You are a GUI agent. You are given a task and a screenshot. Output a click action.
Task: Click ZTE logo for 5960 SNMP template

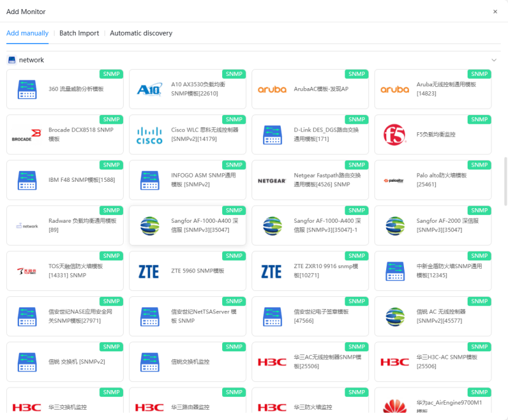tap(149, 271)
